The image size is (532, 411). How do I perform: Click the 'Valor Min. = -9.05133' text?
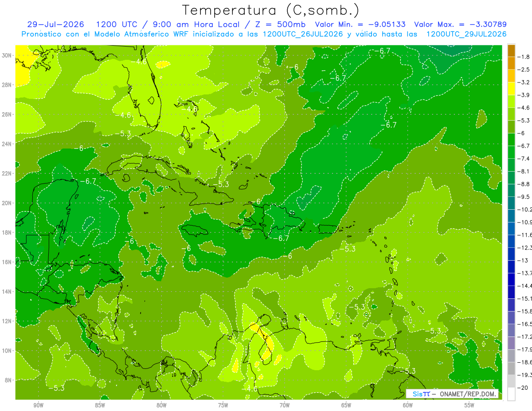coord(361,24)
